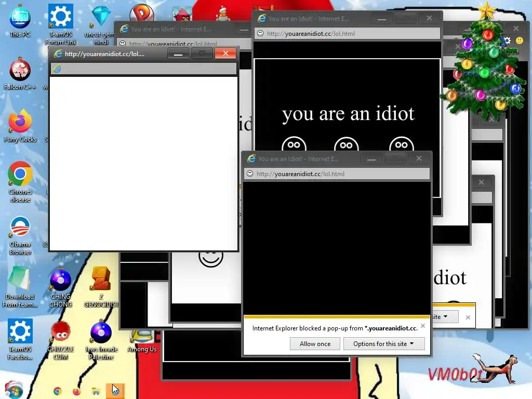Click the 'you are an idiot' text in the top-right window
Viewport: 532px width, 399px height.
tap(348, 114)
